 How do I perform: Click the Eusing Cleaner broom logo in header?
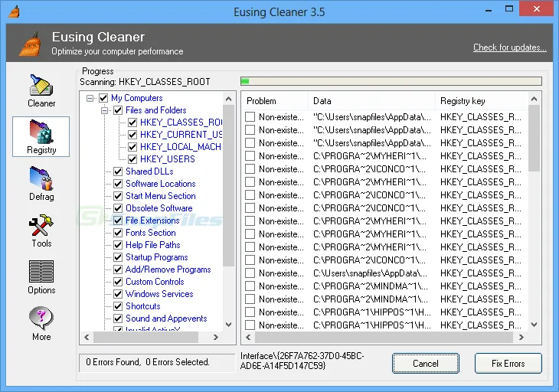[31, 44]
